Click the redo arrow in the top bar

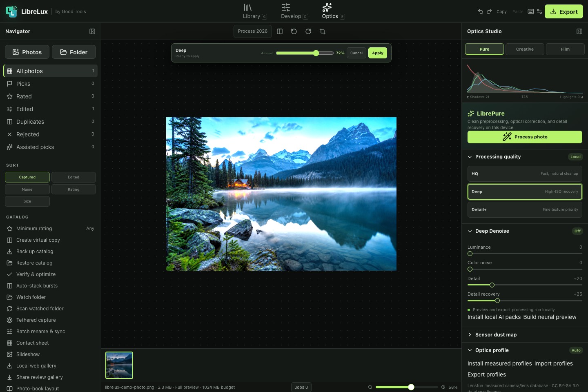click(x=489, y=11)
